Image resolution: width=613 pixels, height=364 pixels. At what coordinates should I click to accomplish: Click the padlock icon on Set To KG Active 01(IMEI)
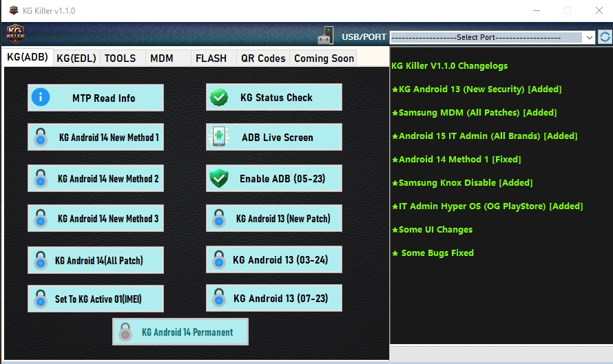[x=41, y=299]
